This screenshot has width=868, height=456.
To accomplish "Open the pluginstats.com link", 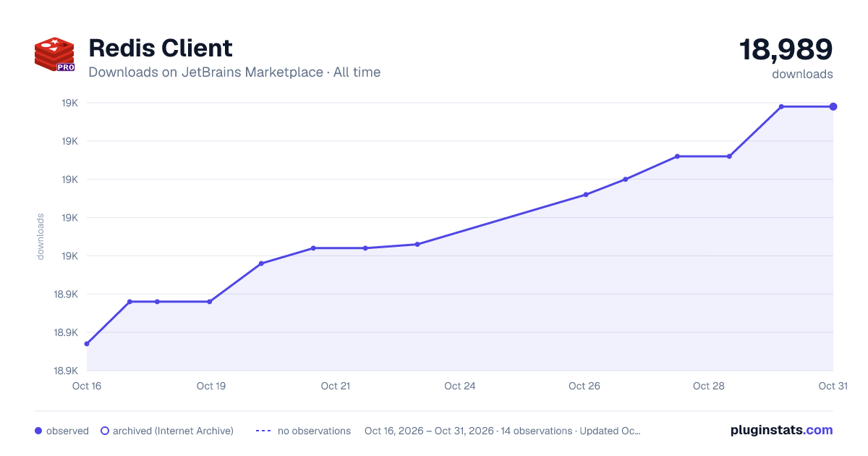I will (782, 430).
